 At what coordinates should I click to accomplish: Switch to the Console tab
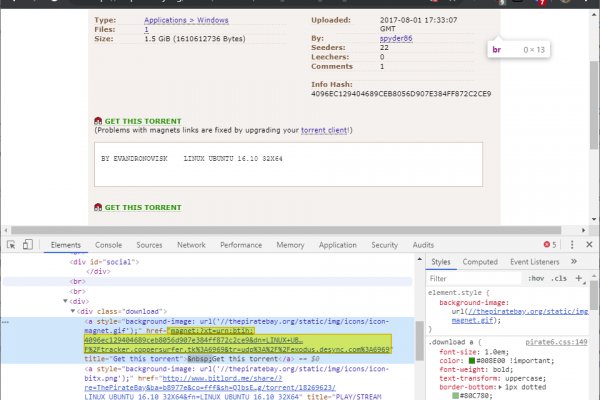108,244
